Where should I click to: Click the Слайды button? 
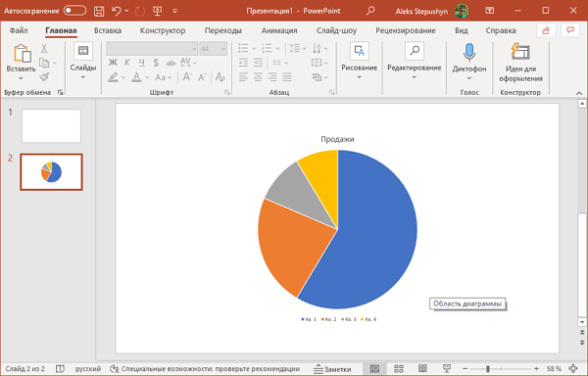point(83,62)
